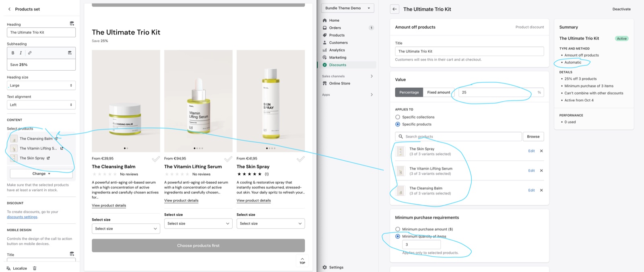644x272 pixels.
Task: Click the discount percentage value field
Action: pos(501,92)
